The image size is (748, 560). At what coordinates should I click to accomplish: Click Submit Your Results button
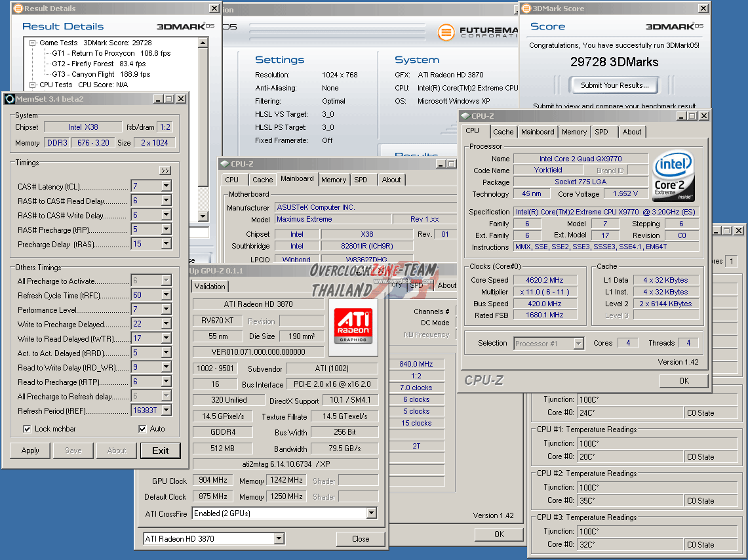pyautogui.click(x=614, y=85)
